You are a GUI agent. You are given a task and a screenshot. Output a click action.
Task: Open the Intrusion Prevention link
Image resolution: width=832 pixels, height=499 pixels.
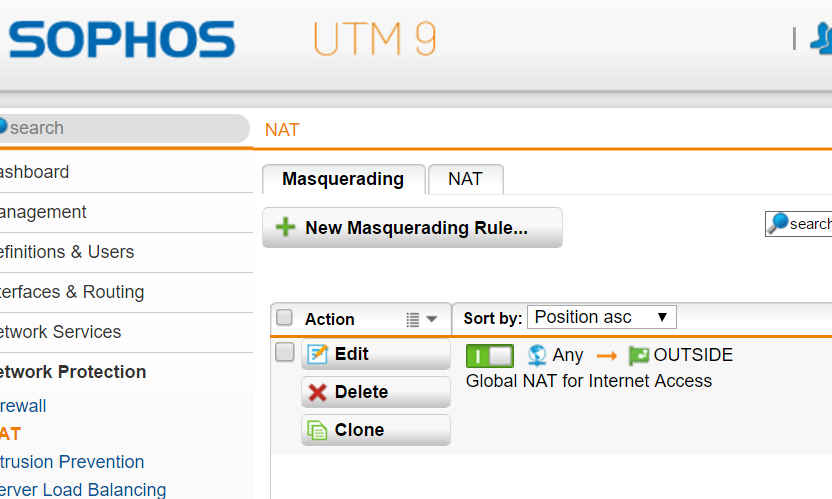pyautogui.click(x=72, y=462)
